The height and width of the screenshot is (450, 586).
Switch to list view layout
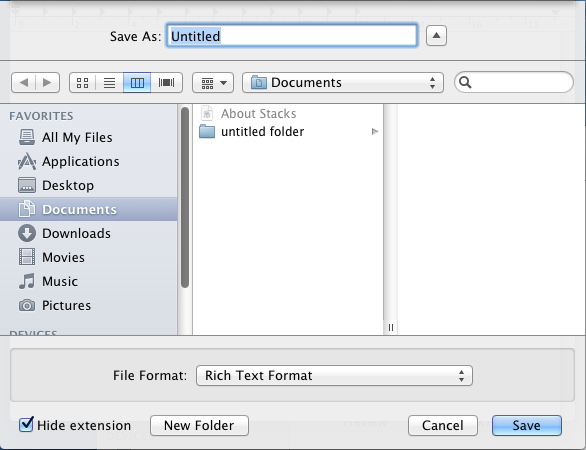coord(110,83)
